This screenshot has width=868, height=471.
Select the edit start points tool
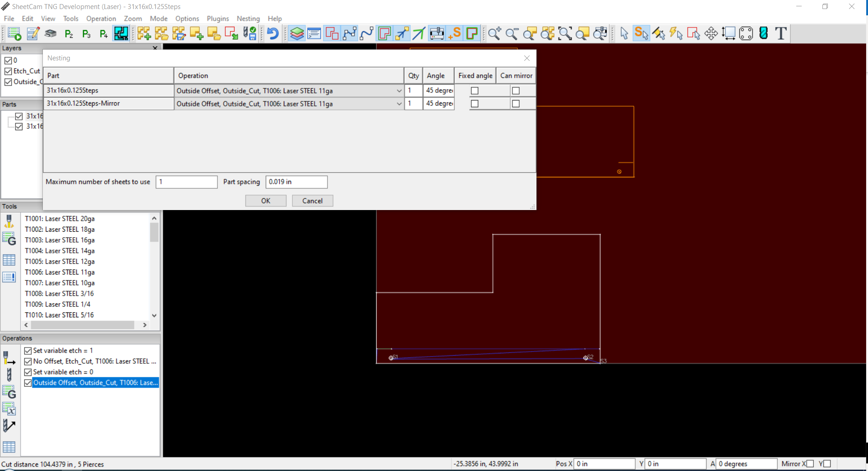641,33
